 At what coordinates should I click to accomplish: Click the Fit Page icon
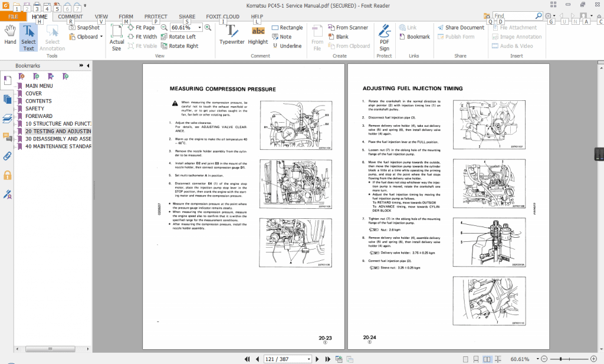[x=131, y=27]
